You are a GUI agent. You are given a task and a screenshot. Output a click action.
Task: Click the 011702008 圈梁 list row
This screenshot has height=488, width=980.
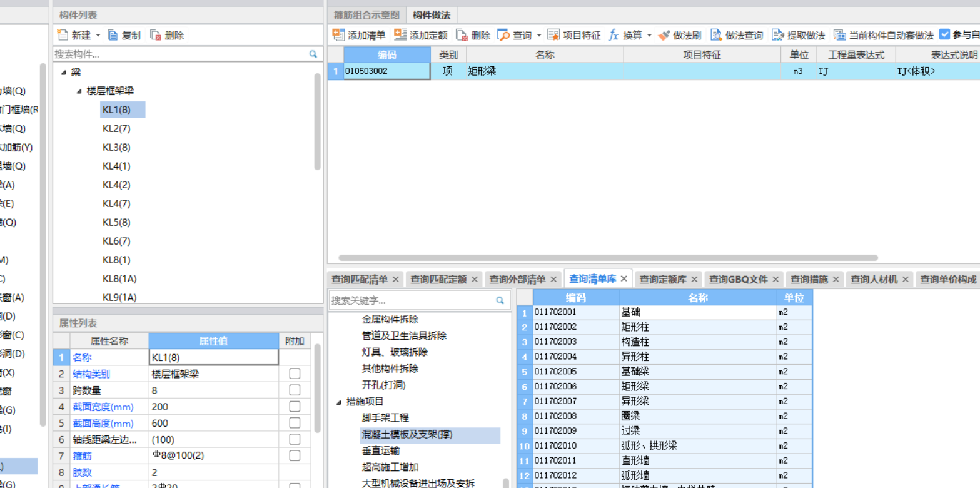tap(665, 416)
